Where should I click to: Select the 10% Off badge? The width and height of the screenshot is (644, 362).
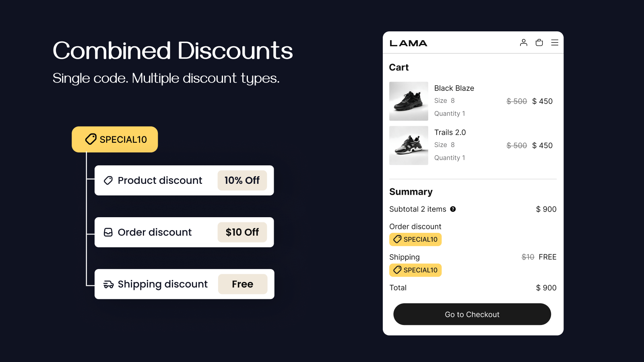click(242, 181)
